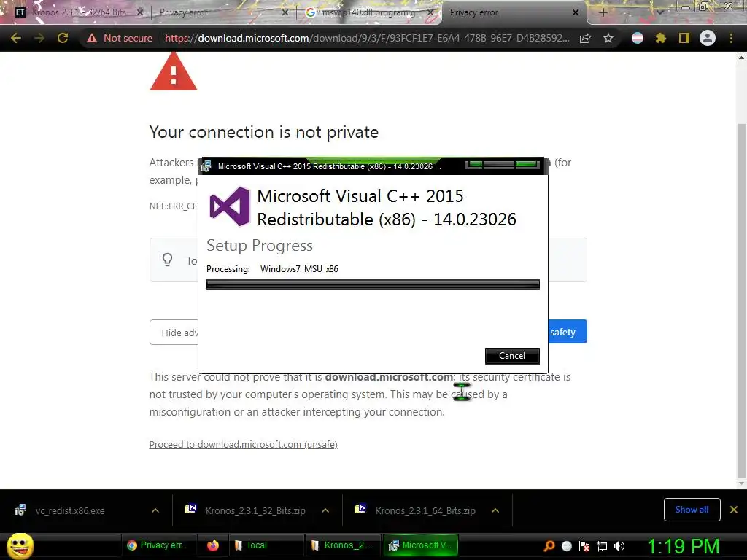Screen dimensions: 747x560
Task: Click the 1:19 PM taskbar clock
Action: (x=683, y=546)
